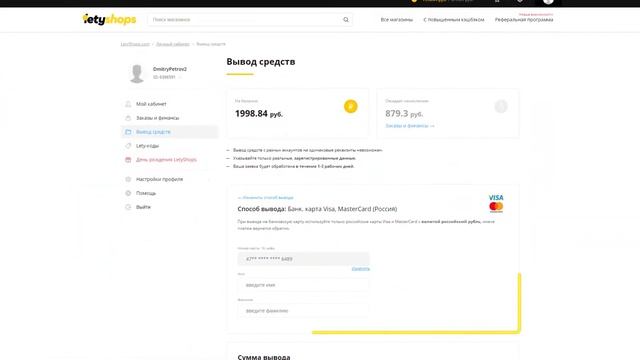Click the logout icon beside 'Выйти'
Screen dimensions: 640x360
(128, 207)
